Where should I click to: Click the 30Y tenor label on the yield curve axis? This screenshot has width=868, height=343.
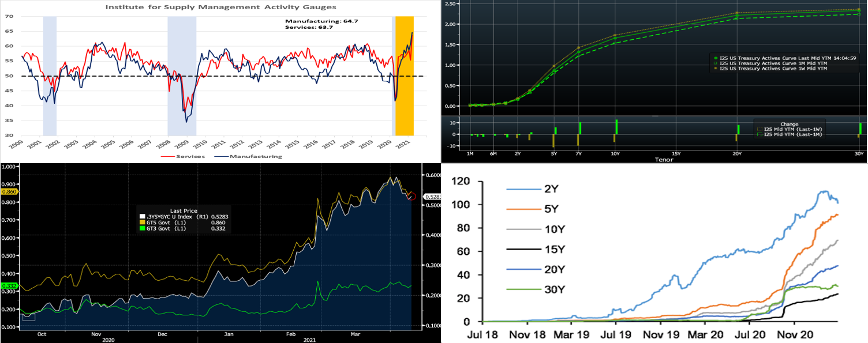point(859,154)
